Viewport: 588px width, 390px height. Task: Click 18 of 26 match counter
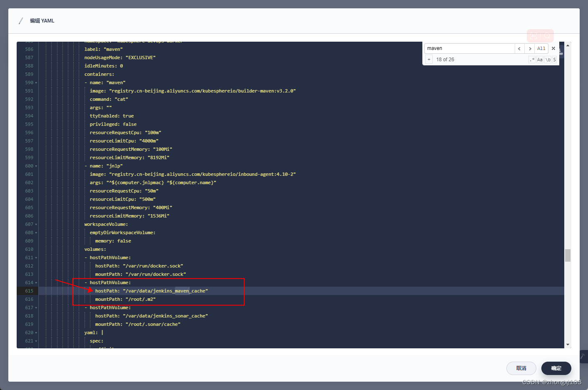(x=445, y=60)
